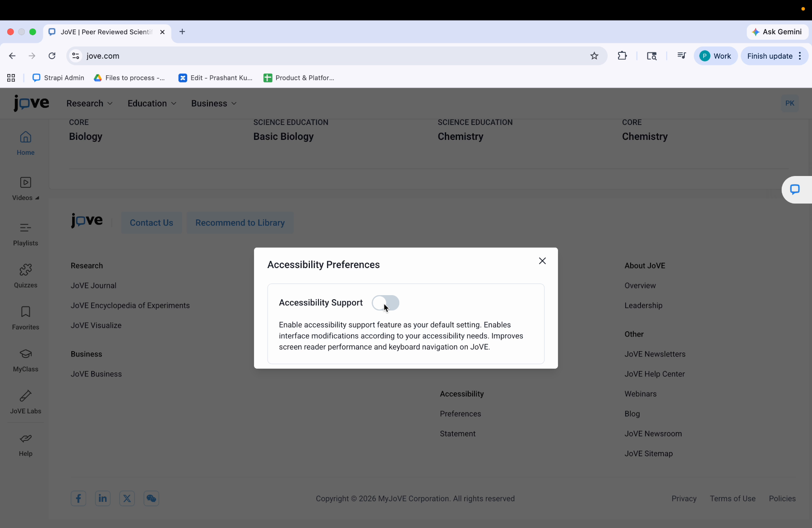
Task: Open the Privacy footer link
Action: coord(684,499)
